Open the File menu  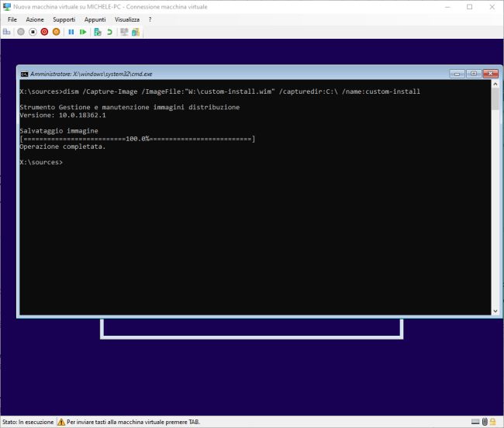click(x=12, y=19)
